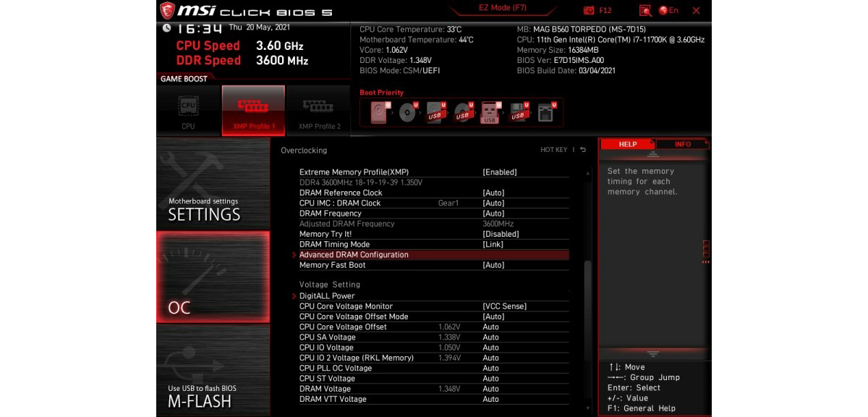868x417 pixels.
Task: Select the USB CD/DVD boot priority icon
Action: click(x=462, y=112)
